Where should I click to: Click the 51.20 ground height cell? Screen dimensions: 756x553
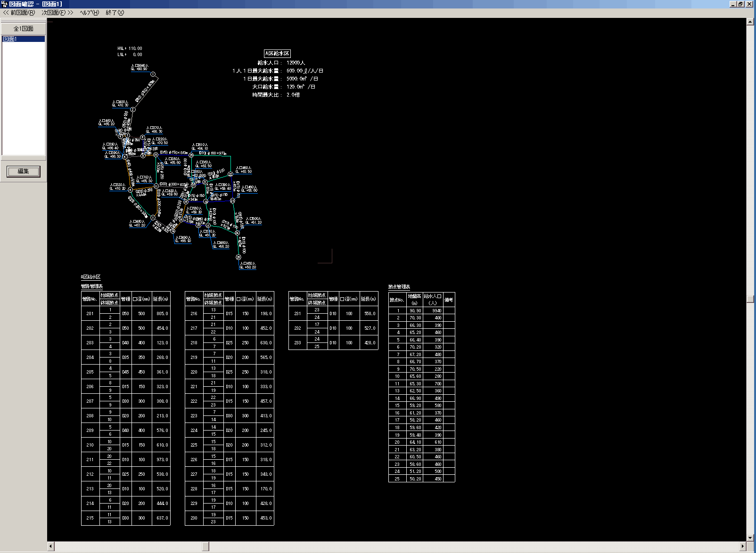tap(415, 472)
